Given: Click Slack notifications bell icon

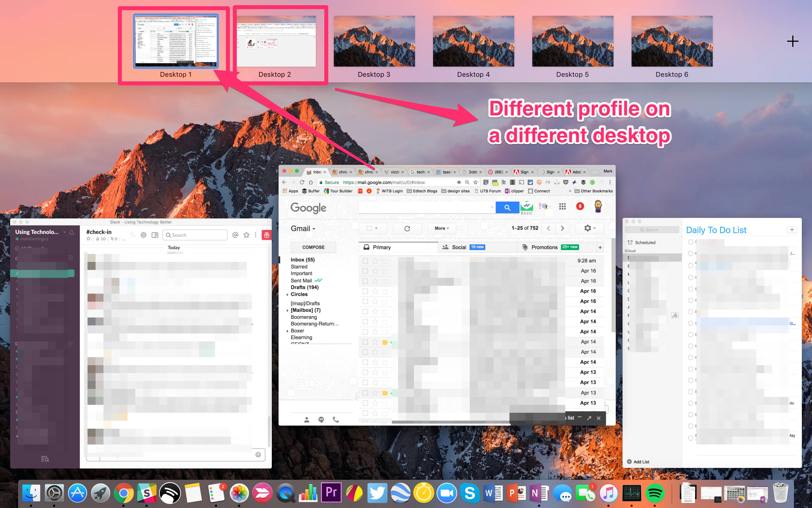Looking at the screenshot, I should (x=71, y=232).
